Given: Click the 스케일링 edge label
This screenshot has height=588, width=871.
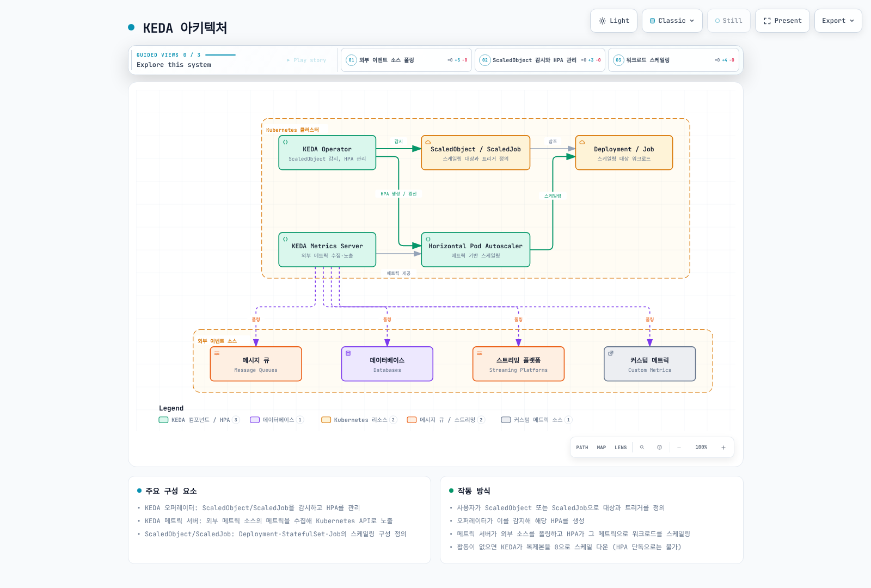Looking at the screenshot, I should pos(553,196).
